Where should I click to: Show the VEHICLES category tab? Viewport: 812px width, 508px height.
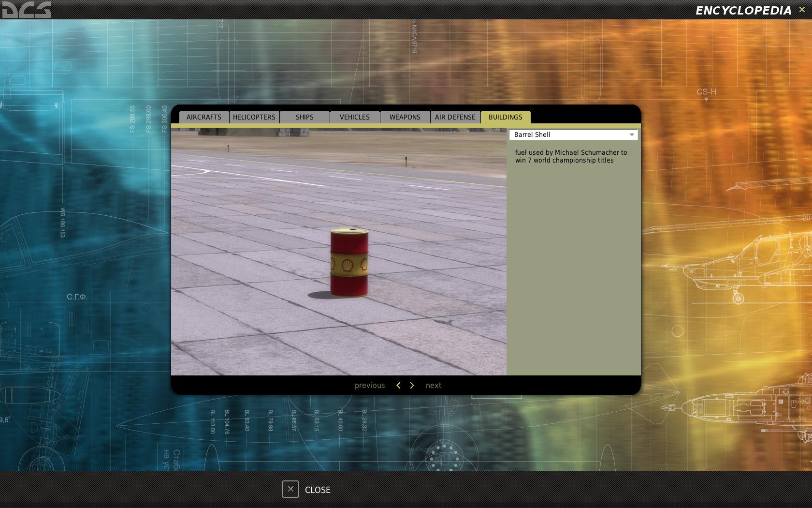point(355,117)
